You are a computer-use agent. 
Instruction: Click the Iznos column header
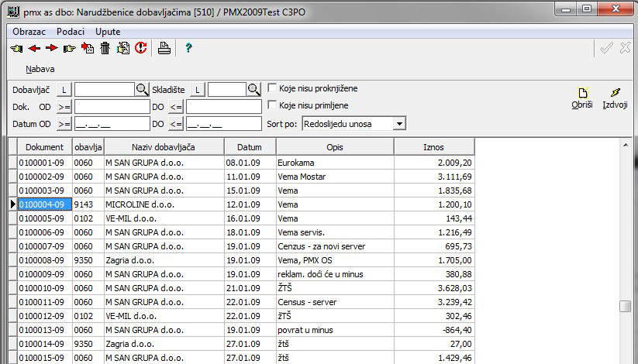point(434,147)
